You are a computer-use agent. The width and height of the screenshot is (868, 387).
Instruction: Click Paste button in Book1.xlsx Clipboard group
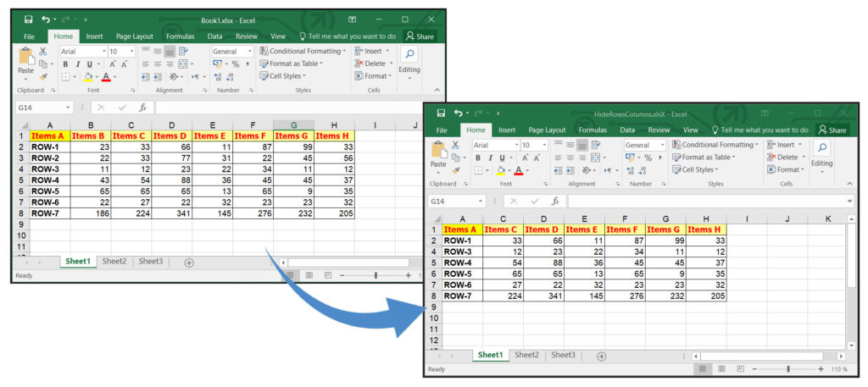click(x=25, y=64)
